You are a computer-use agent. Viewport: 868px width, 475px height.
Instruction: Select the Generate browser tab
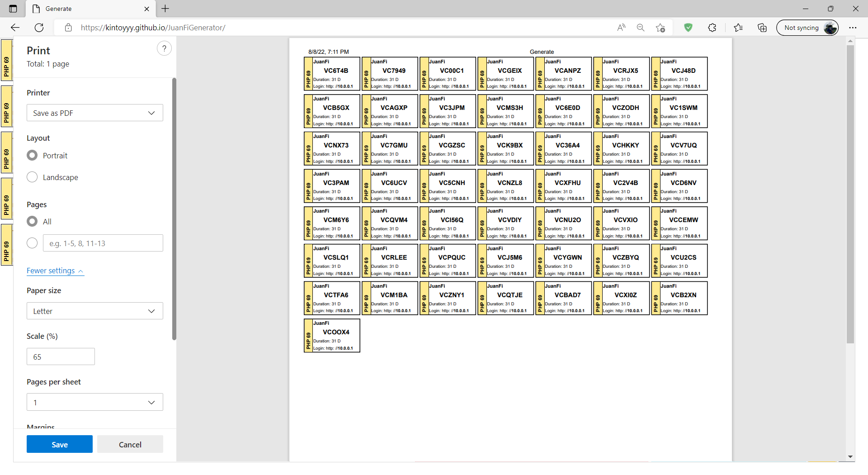coord(90,9)
